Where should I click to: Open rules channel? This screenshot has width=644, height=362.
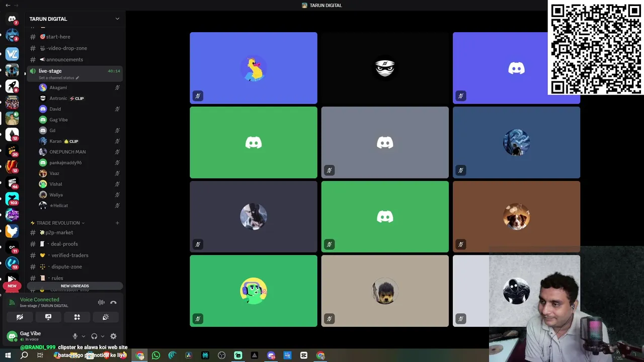(74, 278)
